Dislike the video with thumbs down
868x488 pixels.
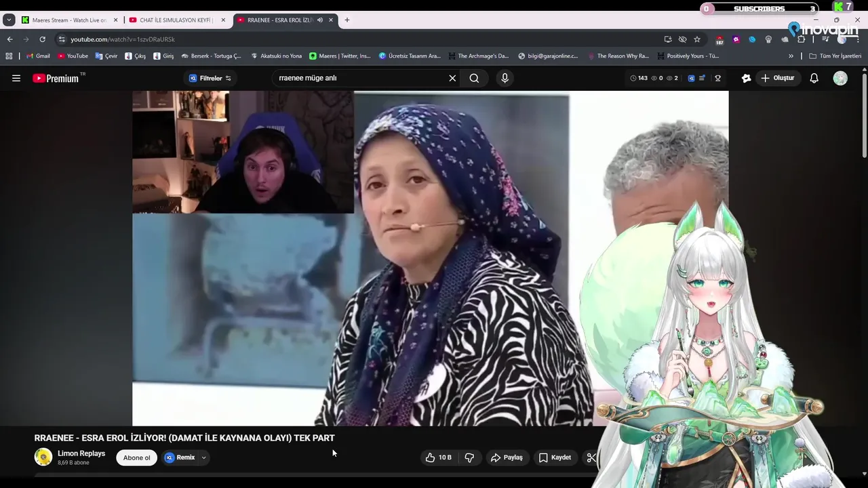coord(469,457)
